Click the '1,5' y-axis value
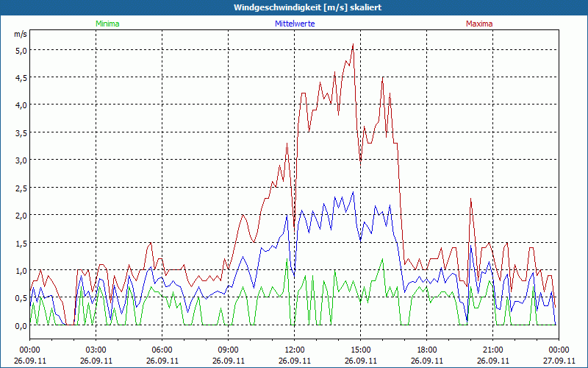Image resolution: width=588 pixels, height=368 pixels. click(x=21, y=244)
